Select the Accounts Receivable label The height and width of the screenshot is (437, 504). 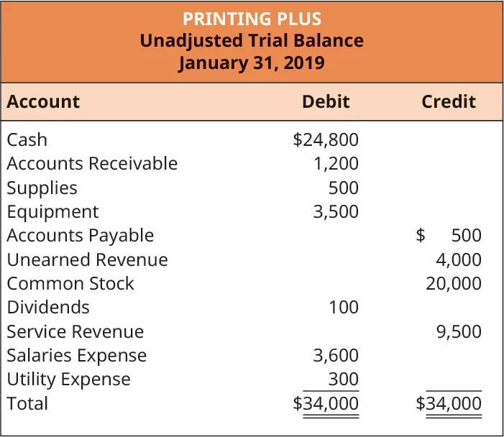[92, 163]
